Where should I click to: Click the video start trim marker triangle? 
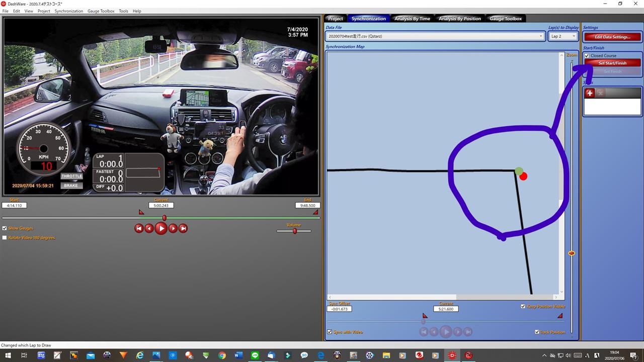(x=141, y=212)
